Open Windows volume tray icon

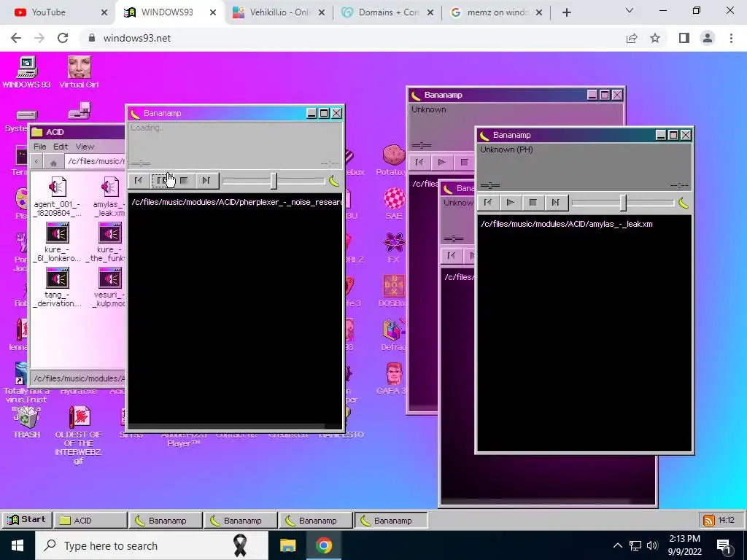652,545
